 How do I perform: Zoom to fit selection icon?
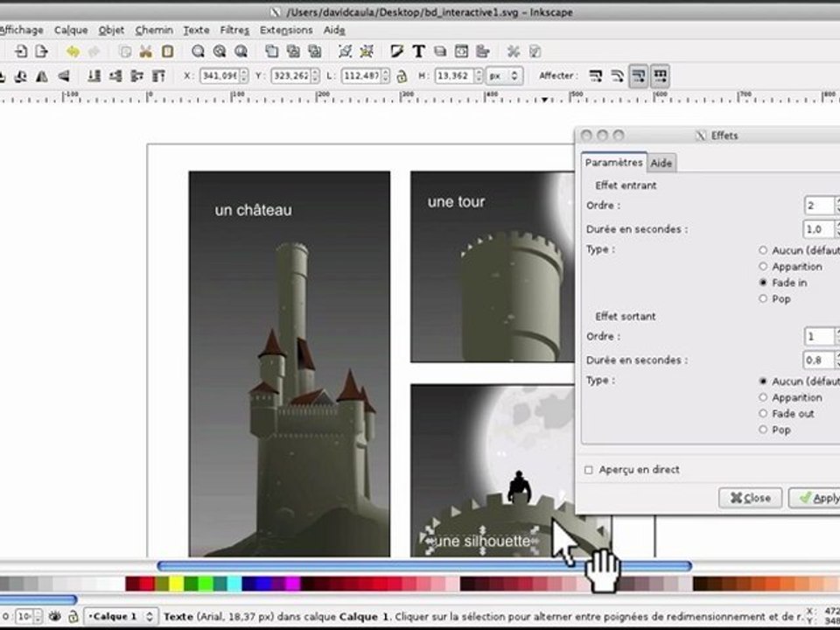(x=198, y=52)
